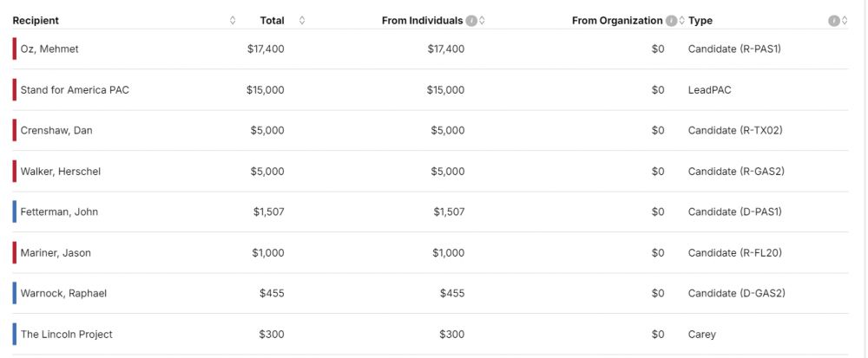Click the Type column header label
Image resolution: width=868 pixels, height=358 pixels.
(x=700, y=21)
